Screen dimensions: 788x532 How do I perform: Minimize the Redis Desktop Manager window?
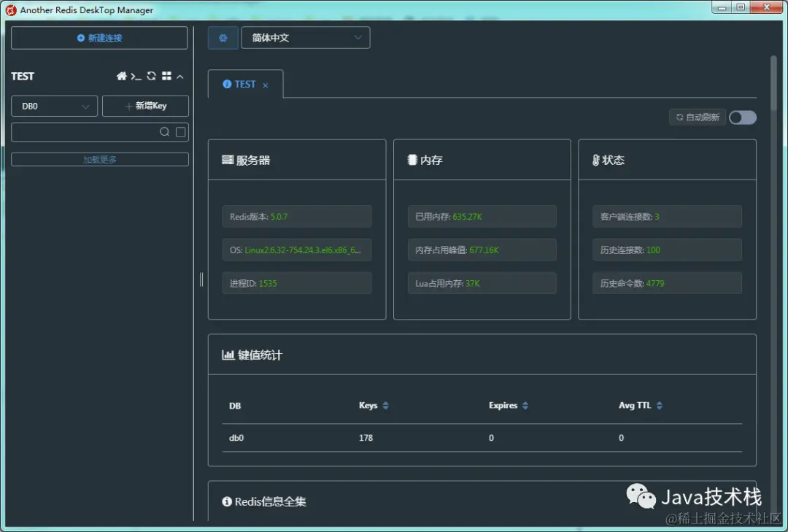[722, 7]
